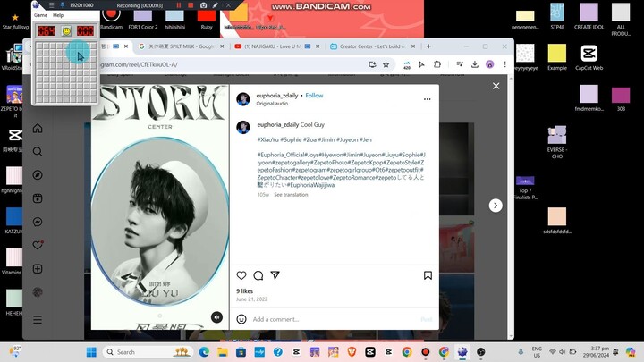644x362 pixels.
Task: Stop the Bandicam recording with red square
Action: (x=191, y=5)
